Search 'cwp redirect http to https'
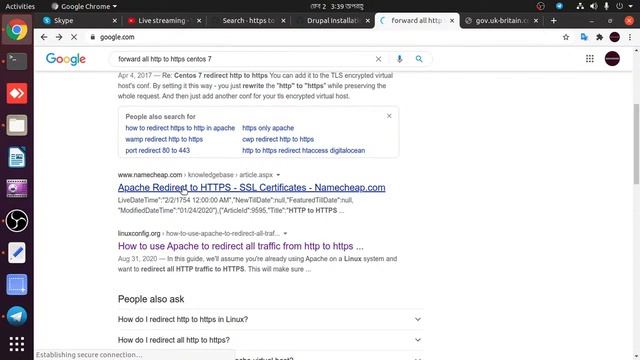This screenshot has height=360, width=640. [278, 139]
